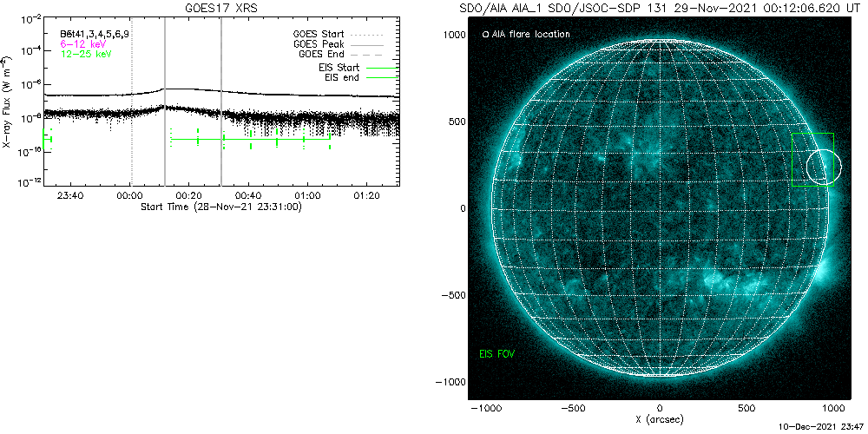Click the GOES Peak legend entry

[319, 44]
